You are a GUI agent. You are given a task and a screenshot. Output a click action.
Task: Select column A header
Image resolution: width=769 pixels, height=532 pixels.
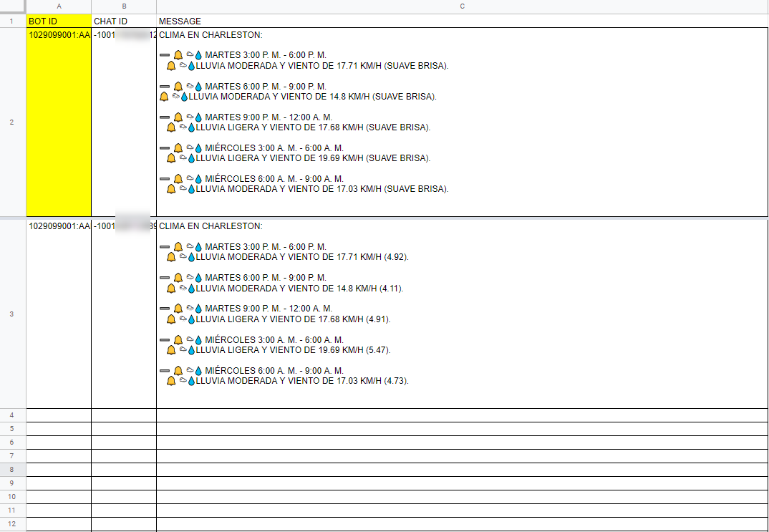coord(59,7)
